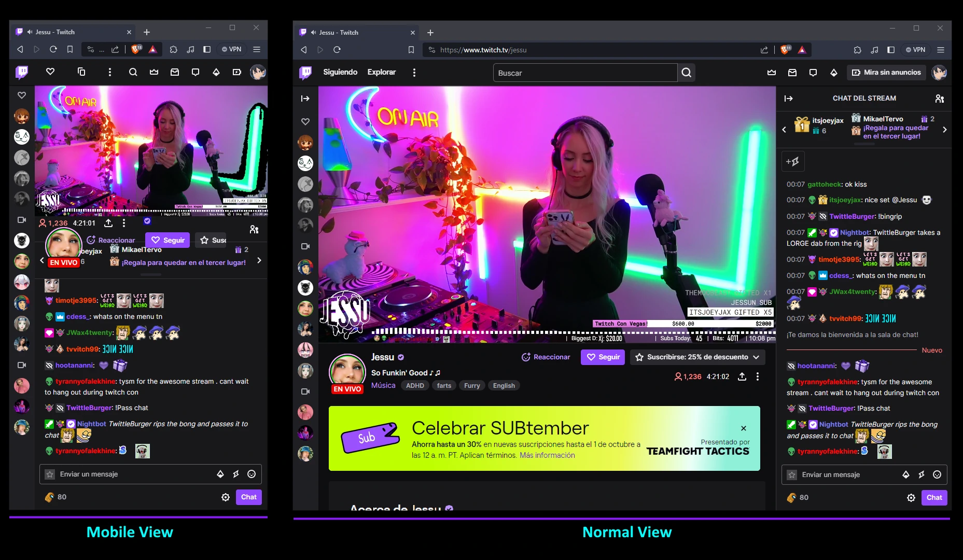Go to next gift leaderboard in Normal View chat
Viewport: 963px width, 560px height.
[x=945, y=130]
